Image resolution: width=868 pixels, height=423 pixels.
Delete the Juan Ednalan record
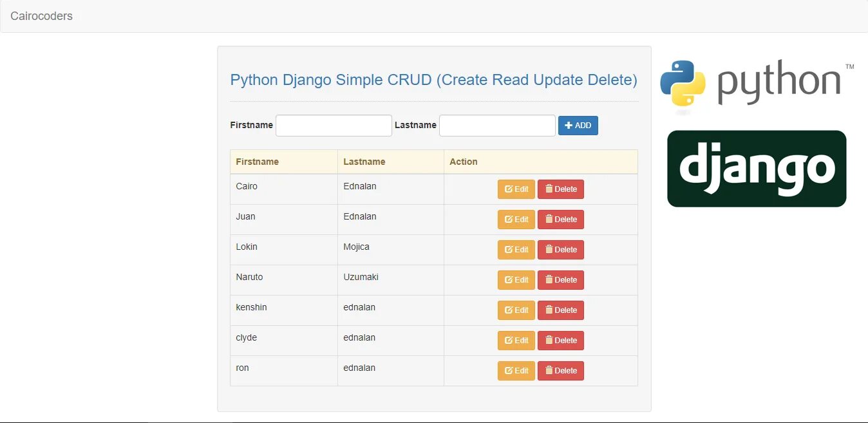click(560, 220)
